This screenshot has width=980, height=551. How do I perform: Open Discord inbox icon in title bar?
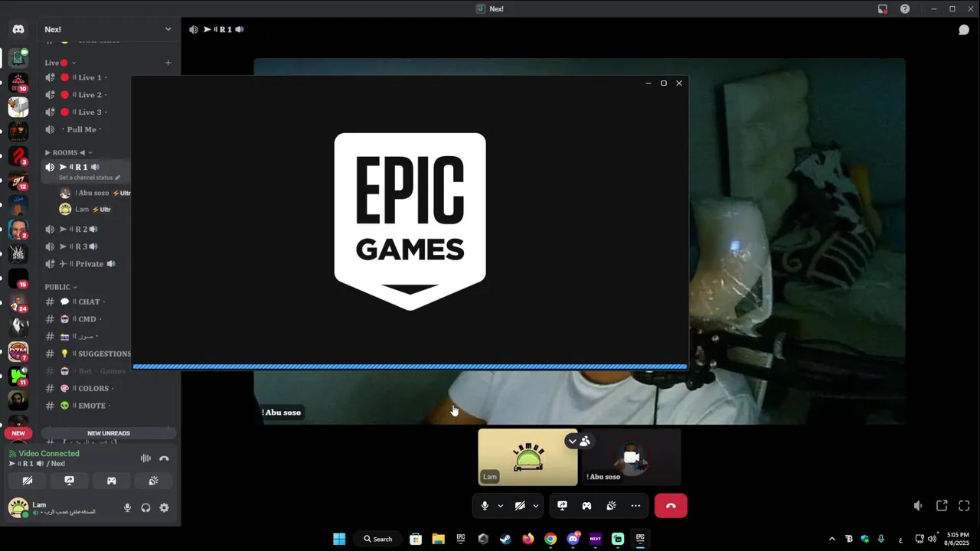click(x=883, y=8)
